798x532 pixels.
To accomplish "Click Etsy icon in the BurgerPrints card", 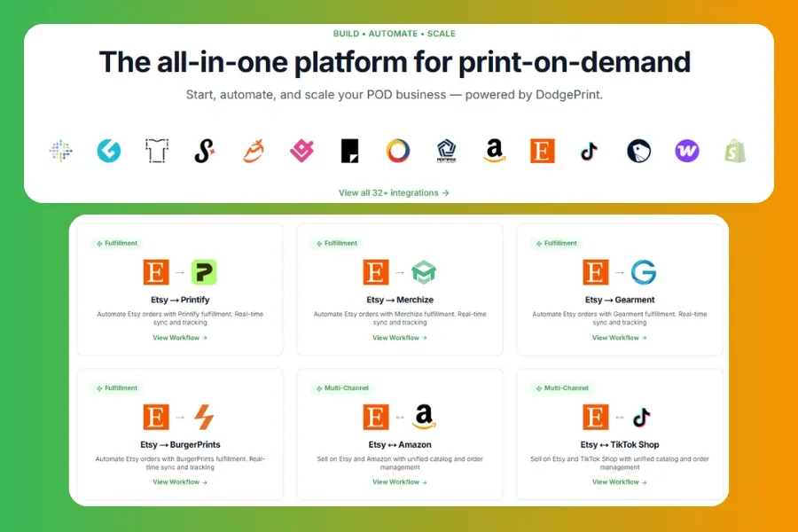I will click(x=156, y=417).
